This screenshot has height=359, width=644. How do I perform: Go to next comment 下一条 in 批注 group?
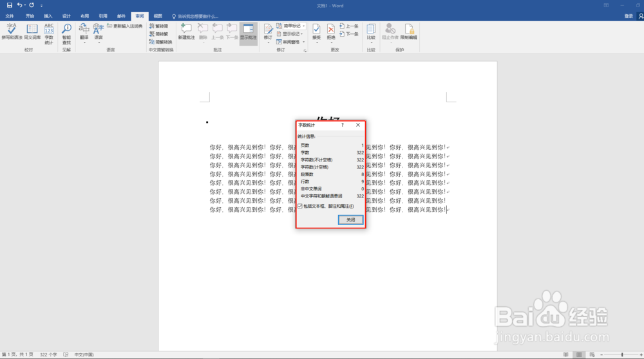tap(232, 32)
